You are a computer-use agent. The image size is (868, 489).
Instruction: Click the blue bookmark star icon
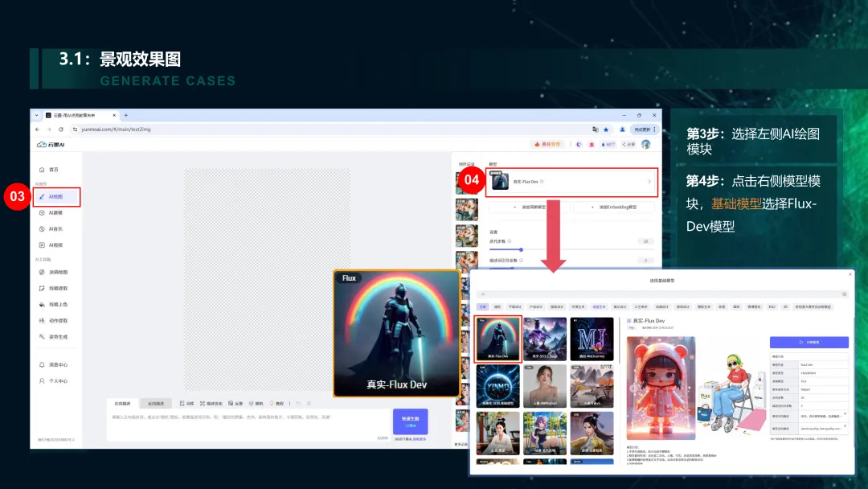pos(606,129)
